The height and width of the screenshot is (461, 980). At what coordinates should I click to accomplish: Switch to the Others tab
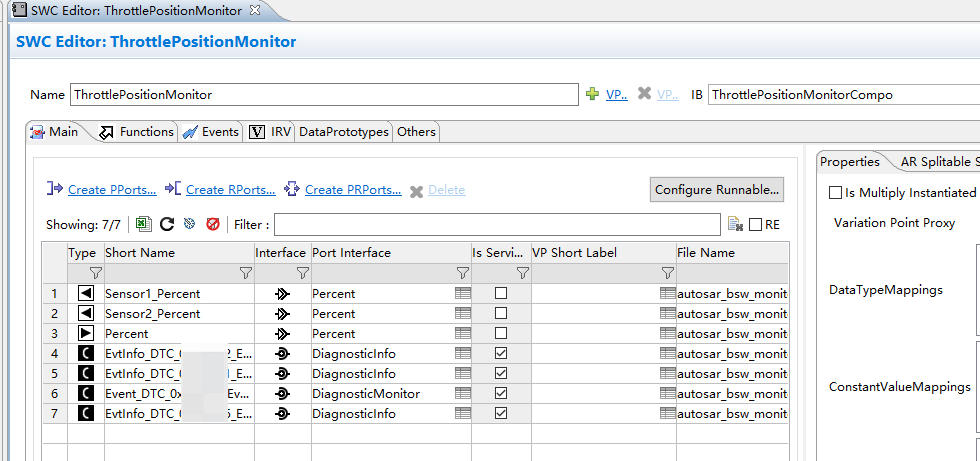click(x=416, y=132)
